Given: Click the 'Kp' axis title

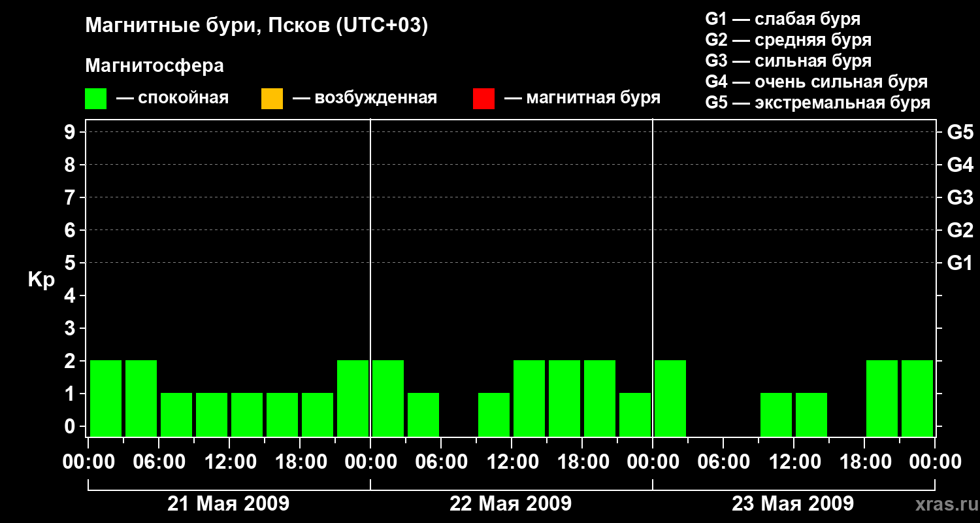Looking at the screenshot, I should pos(41,280).
